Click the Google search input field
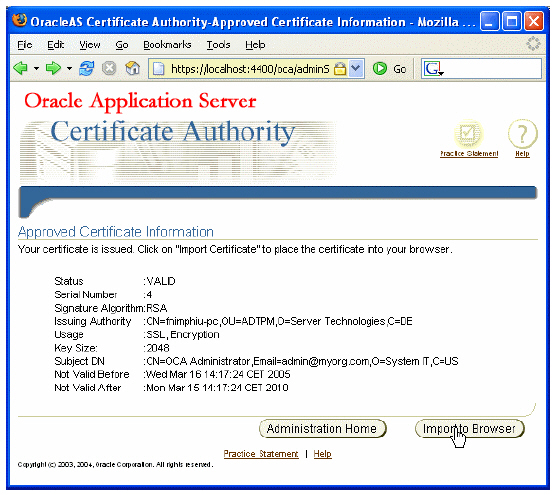The image size is (556, 495). [x=493, y=69]
